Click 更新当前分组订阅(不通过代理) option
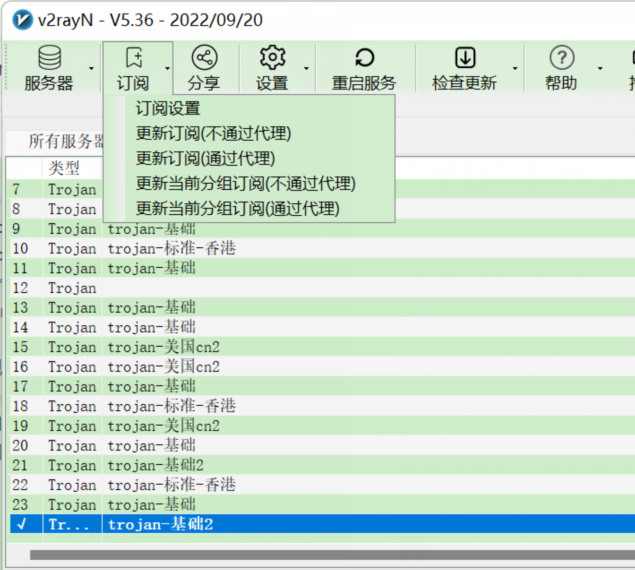The height and width of the screenshot is (570, 635). (x=245, y=183)
